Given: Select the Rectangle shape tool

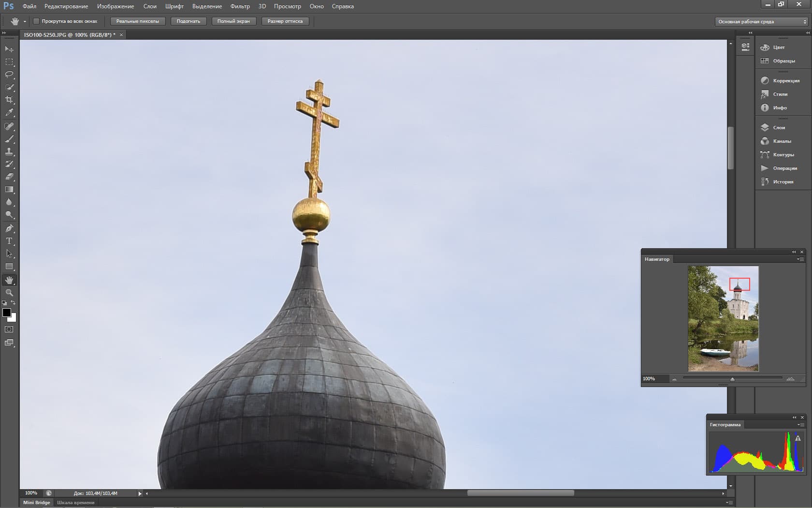Looking at the screenshot, I should click(9, 266).
